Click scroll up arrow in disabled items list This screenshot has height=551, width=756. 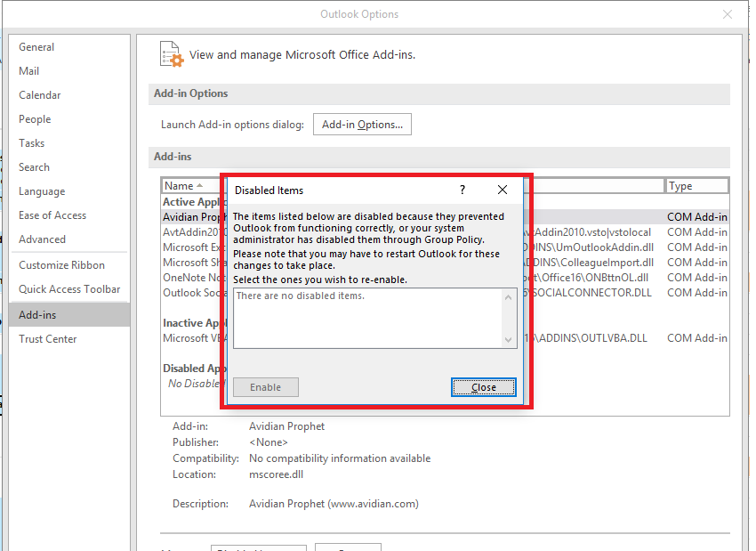[508, 297]
